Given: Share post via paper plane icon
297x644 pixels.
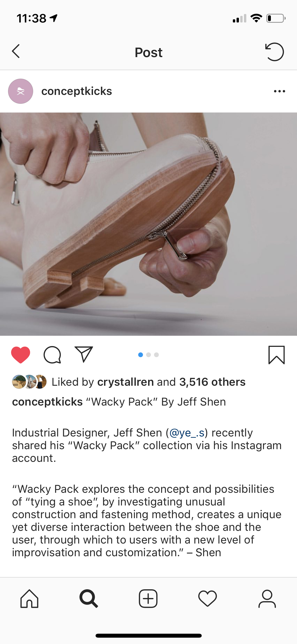Looking at the screenshot, I should [x=84, y=354].
